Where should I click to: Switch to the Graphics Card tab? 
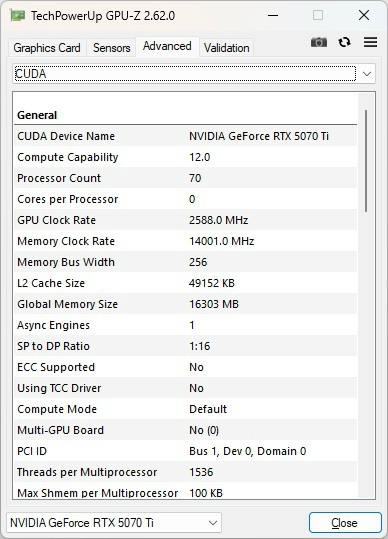click(x=47, y=48)
